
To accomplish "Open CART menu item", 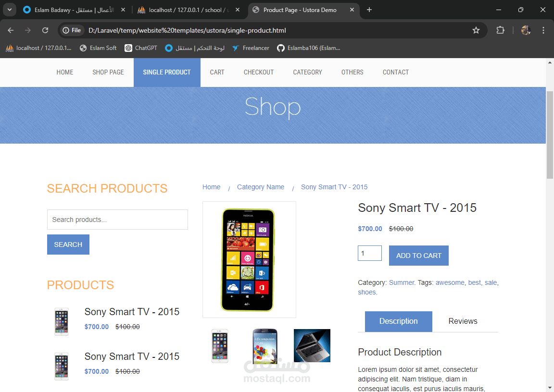I will [217, 73].
